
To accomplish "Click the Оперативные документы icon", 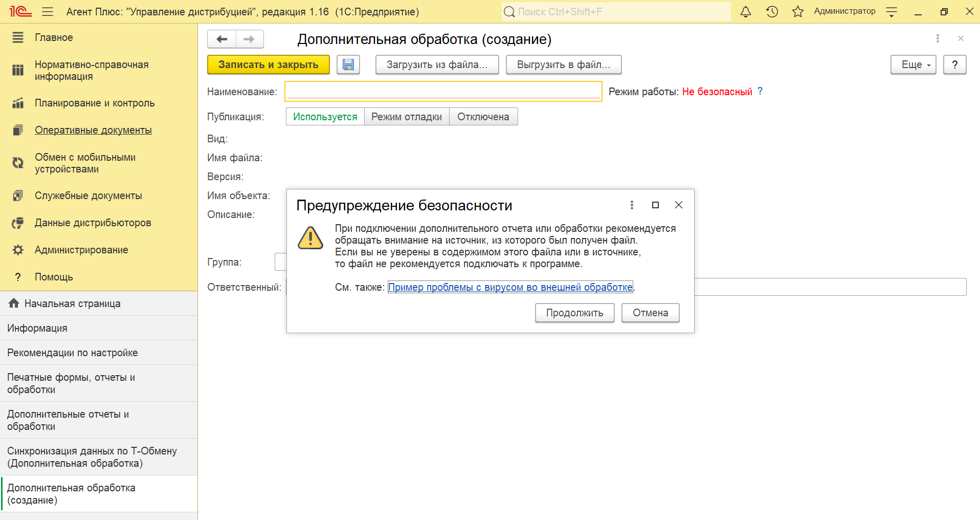I will 18,130.
